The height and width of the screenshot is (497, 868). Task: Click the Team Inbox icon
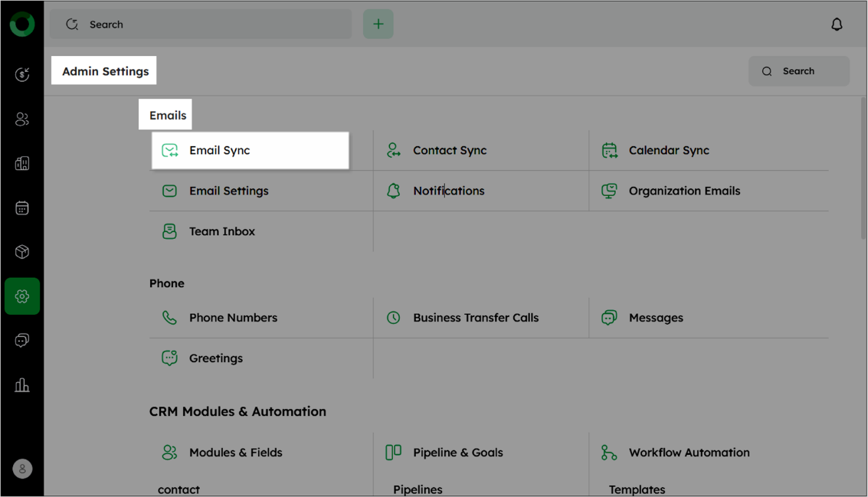click(169, 231)
